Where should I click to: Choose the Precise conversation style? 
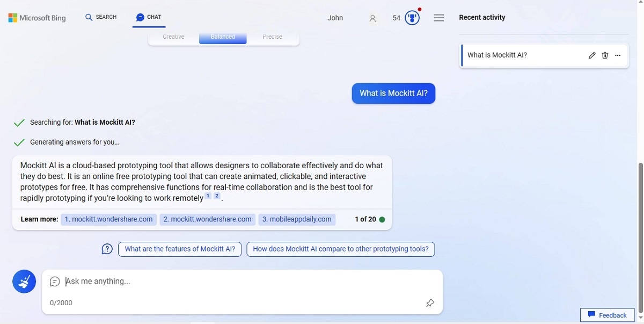click(272, 37)
